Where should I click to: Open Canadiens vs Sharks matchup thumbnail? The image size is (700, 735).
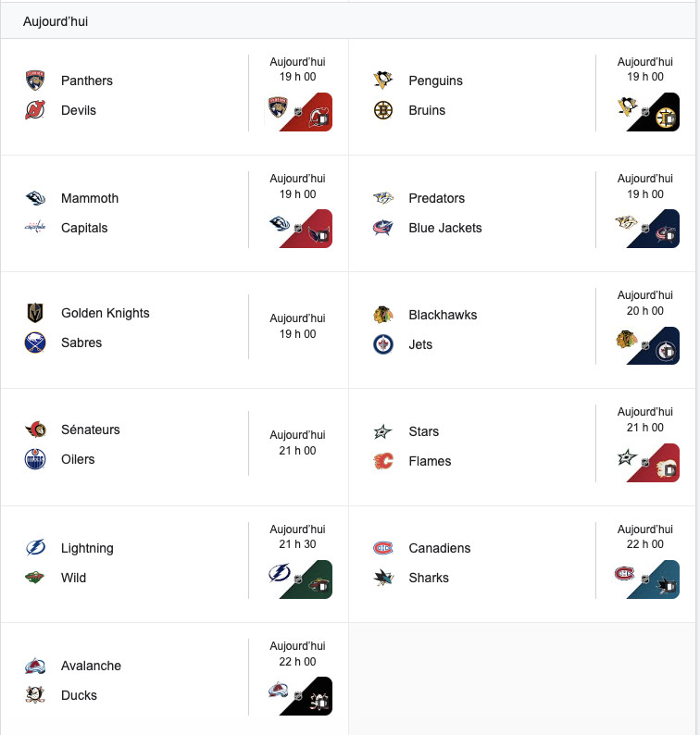tap(646, 579)
